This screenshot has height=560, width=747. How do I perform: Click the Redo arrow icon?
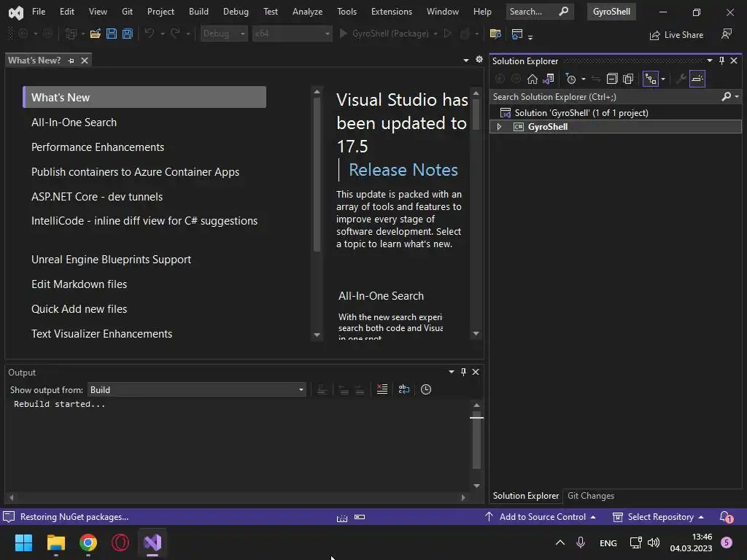click(175, 34)
